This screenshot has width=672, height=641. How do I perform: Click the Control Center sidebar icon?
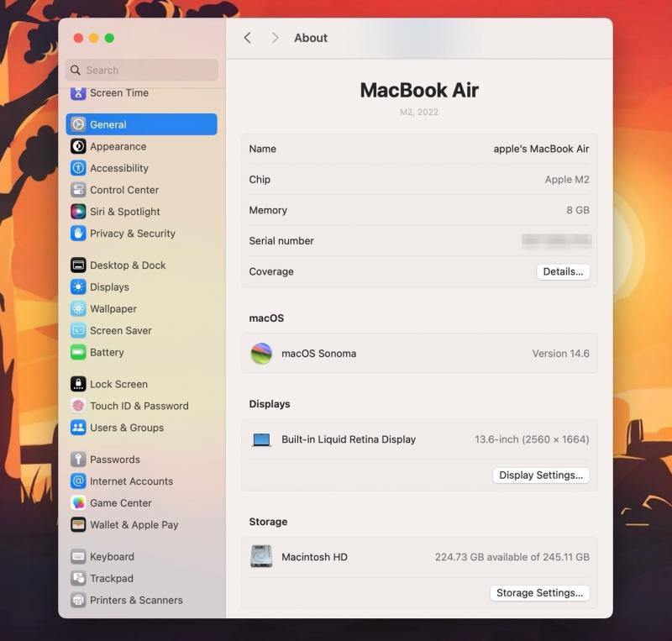pos(78,190)
